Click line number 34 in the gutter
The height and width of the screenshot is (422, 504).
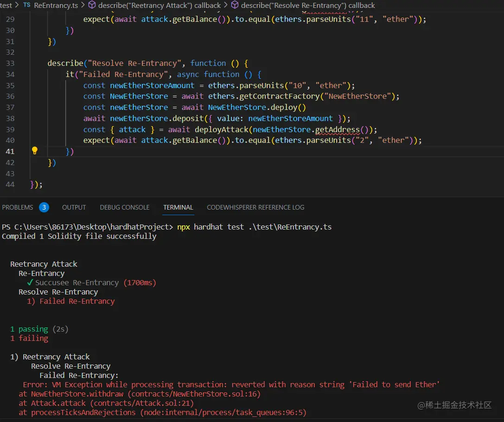pyautogui.click(x=10, y=75)
